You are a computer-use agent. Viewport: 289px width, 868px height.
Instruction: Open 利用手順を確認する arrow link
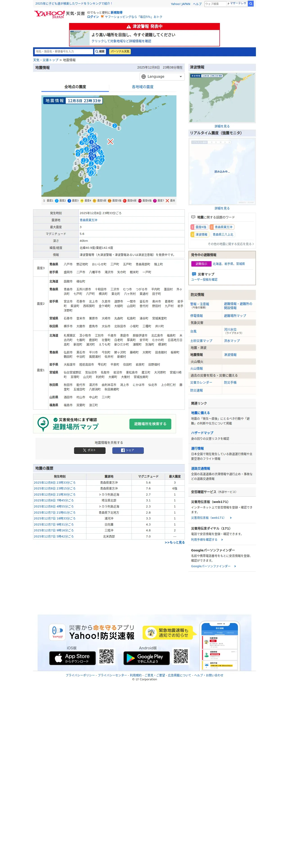point(207,540)
